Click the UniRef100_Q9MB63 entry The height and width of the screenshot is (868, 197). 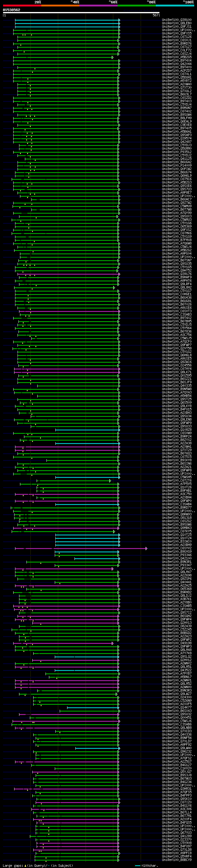[177, 528]
